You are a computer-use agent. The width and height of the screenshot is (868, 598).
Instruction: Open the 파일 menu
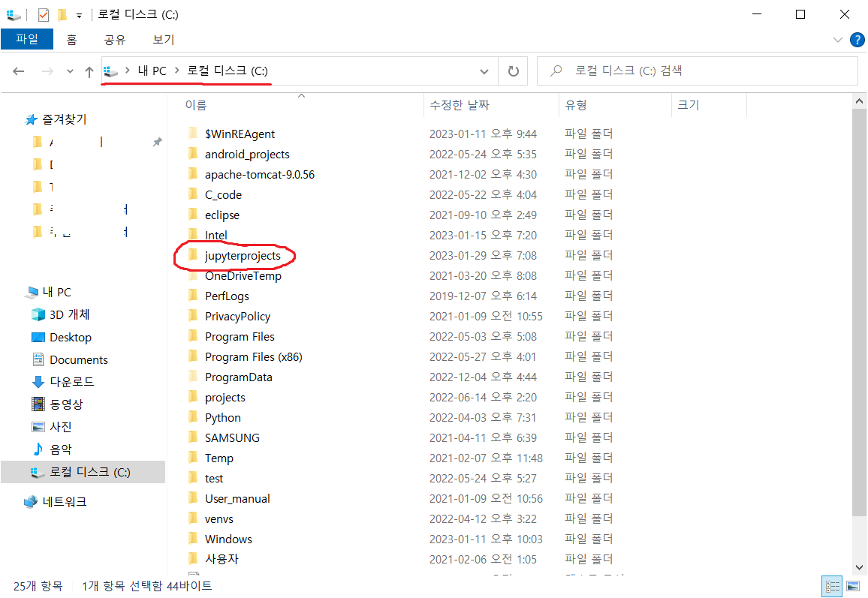[27, 40]
